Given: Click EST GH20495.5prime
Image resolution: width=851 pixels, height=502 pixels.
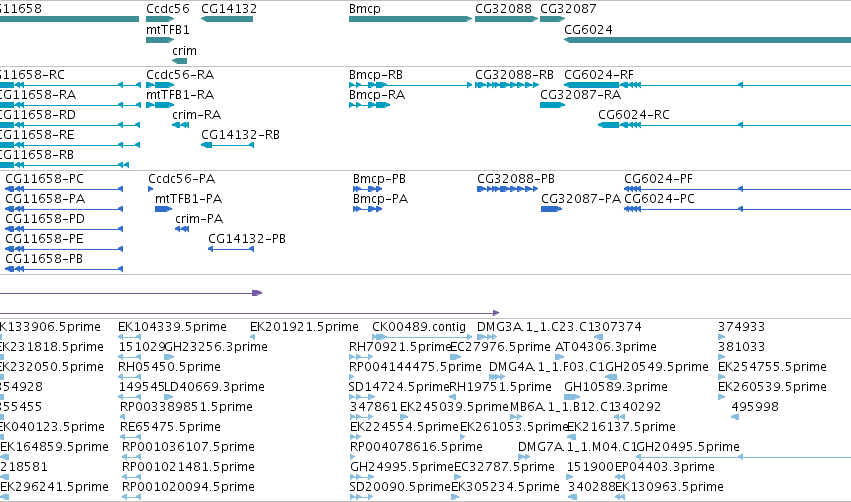Looking at the screenshot, I should pyautogui.click(x=688, y=448).
